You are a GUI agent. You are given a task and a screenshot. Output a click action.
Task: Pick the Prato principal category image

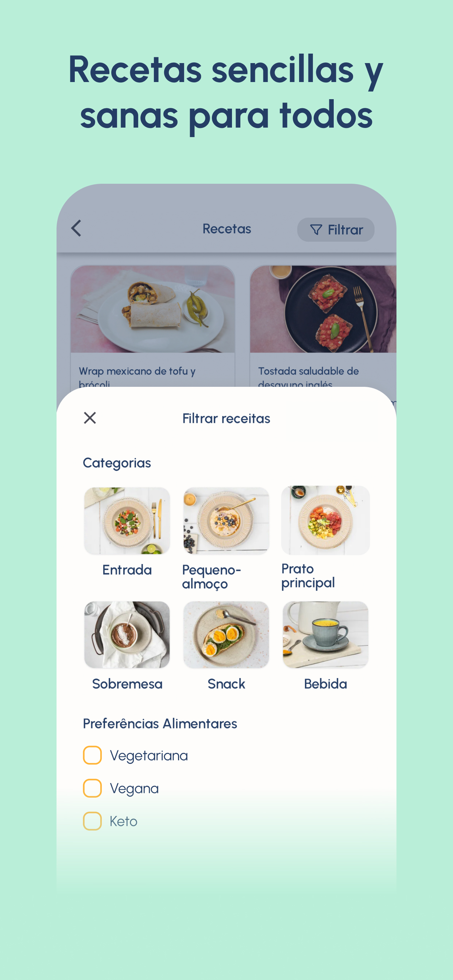pos(325,520)
